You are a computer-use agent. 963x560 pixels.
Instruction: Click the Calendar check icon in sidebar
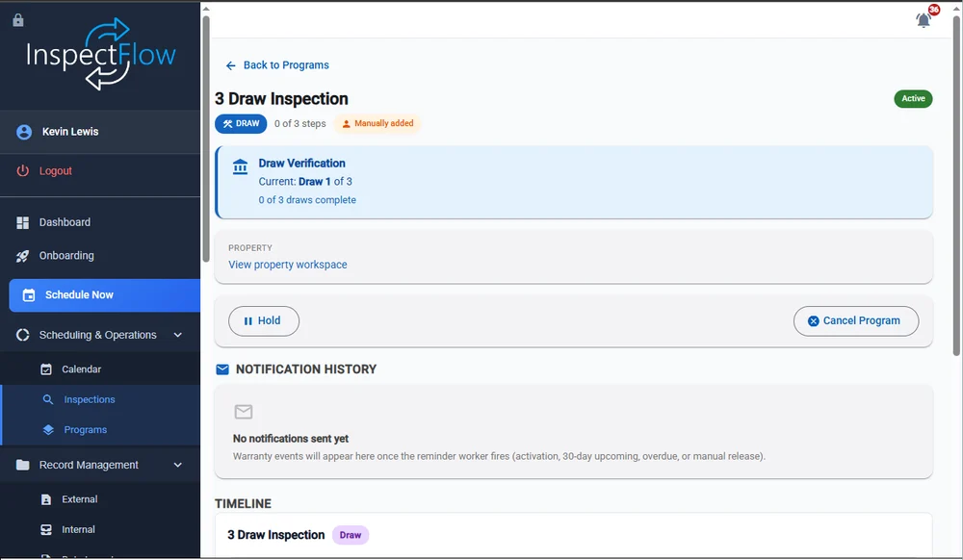(x=46, y=369)
